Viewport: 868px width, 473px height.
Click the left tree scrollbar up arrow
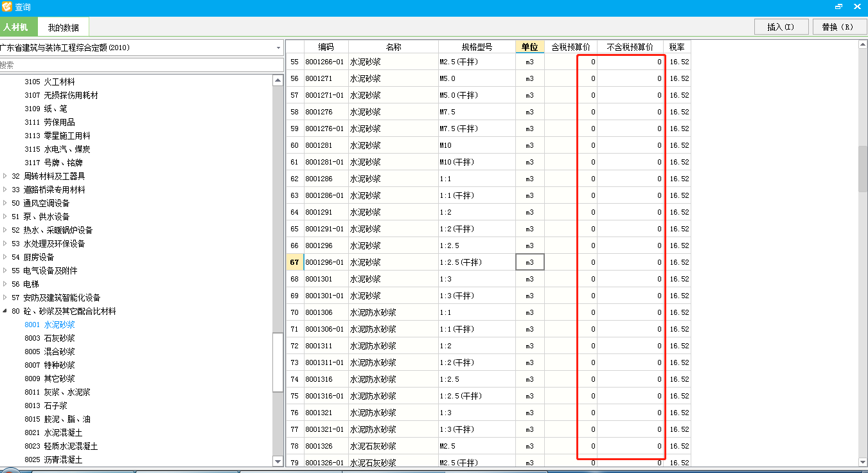(278, 80)
